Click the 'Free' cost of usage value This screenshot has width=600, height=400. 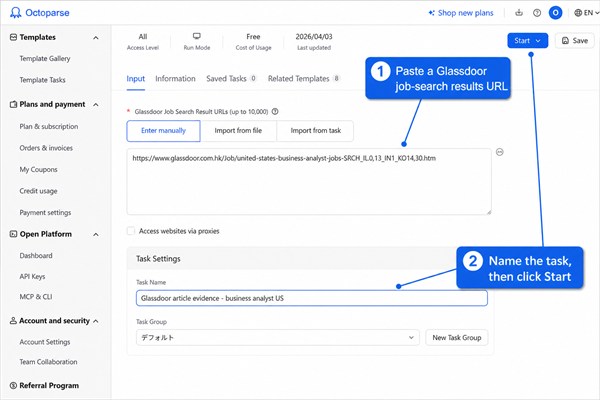[253, 37]
